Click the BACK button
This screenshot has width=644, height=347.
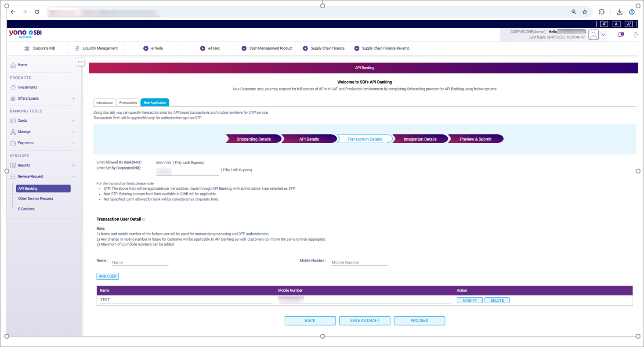310,321
